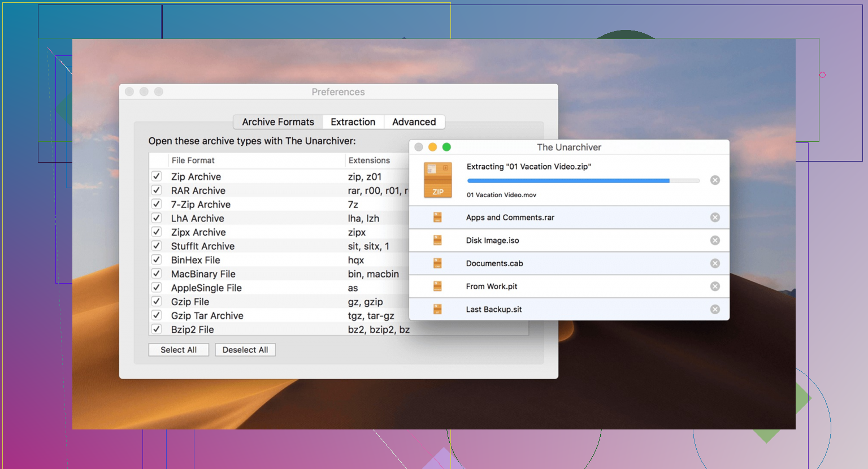Select the Zipx Archive row label
Viewport: 868px width, 469px height.
[198, 232]
